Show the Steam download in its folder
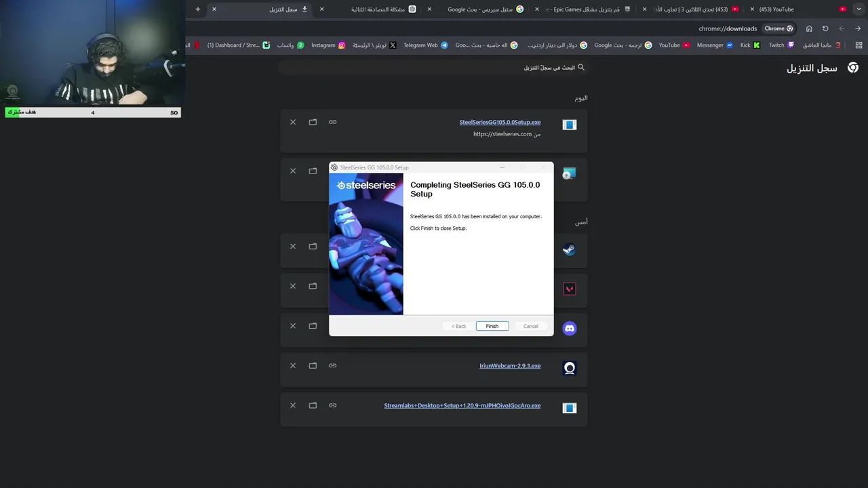Viewport: 868px width, 488px height. click(x=313, y=246)
